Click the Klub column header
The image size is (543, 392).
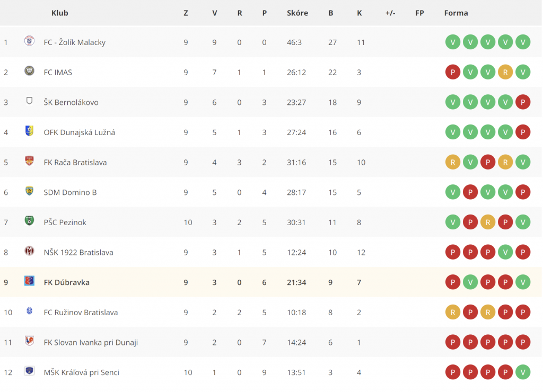(59, 13)
